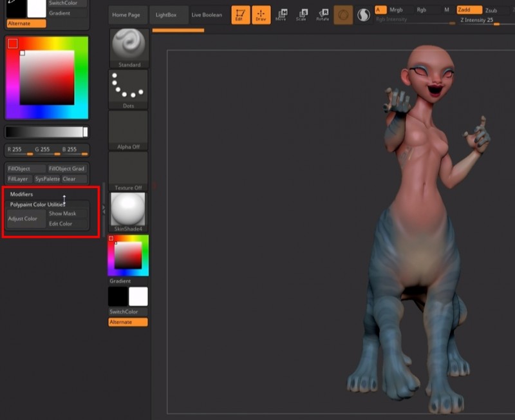Click the FillObject button
515x420 pixels.
click(x=25, y=169)
